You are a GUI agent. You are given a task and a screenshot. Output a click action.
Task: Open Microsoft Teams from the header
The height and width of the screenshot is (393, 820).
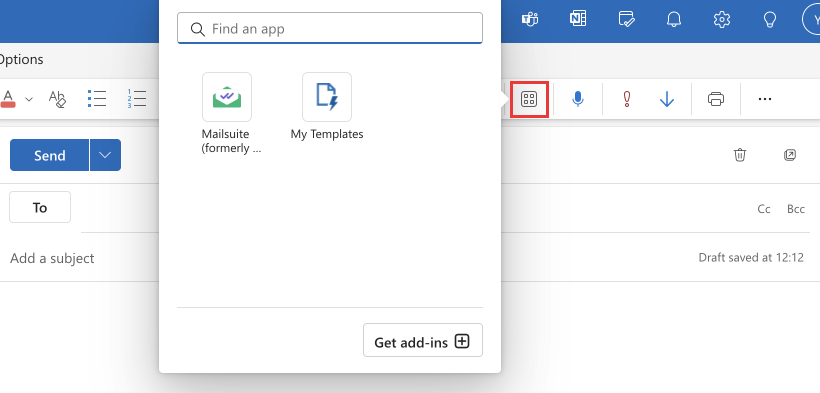[530, 20]
